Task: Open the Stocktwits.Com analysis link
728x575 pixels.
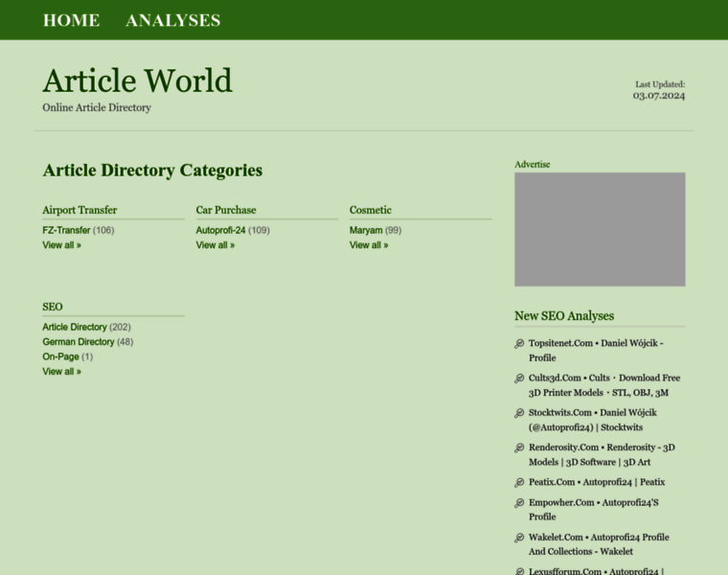Action: [593, 420]
